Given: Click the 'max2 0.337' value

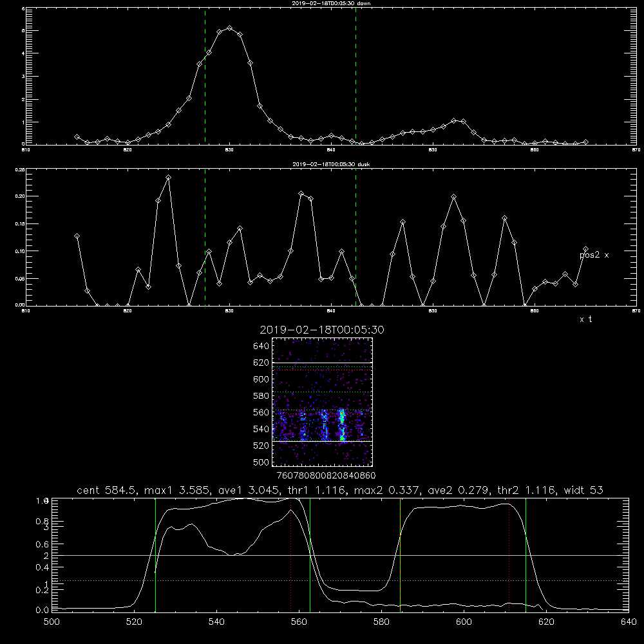Looking at the screenshot, I should [386, 490].
